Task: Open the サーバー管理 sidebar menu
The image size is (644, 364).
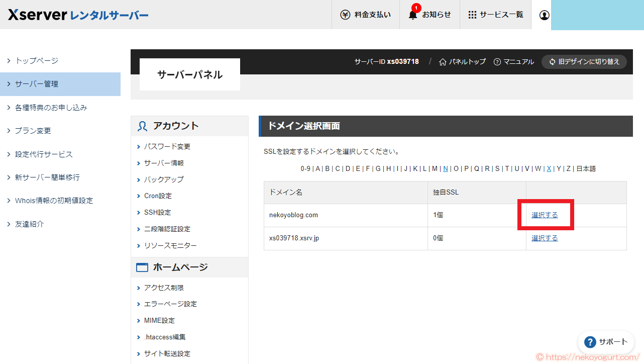Action: tap(38, 84)
